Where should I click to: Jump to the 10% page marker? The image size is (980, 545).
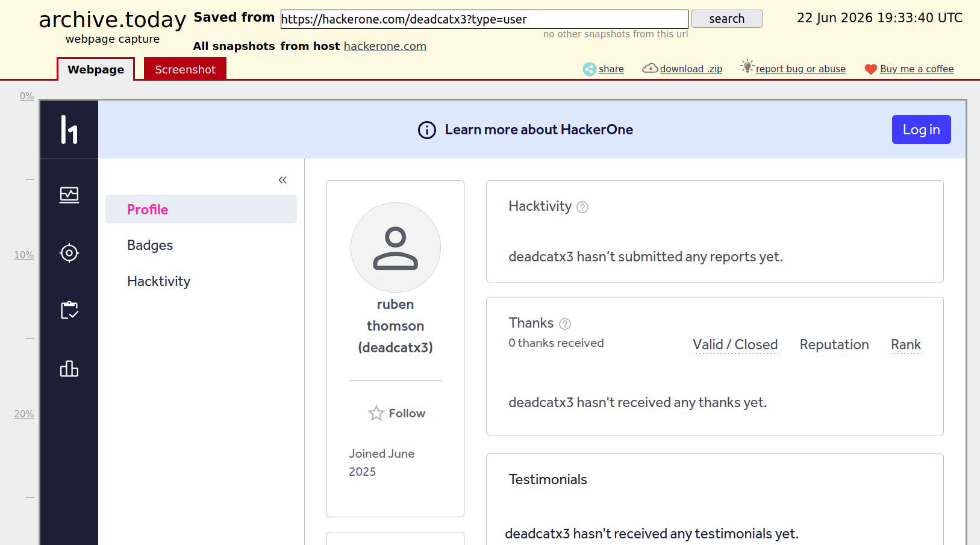24,255
